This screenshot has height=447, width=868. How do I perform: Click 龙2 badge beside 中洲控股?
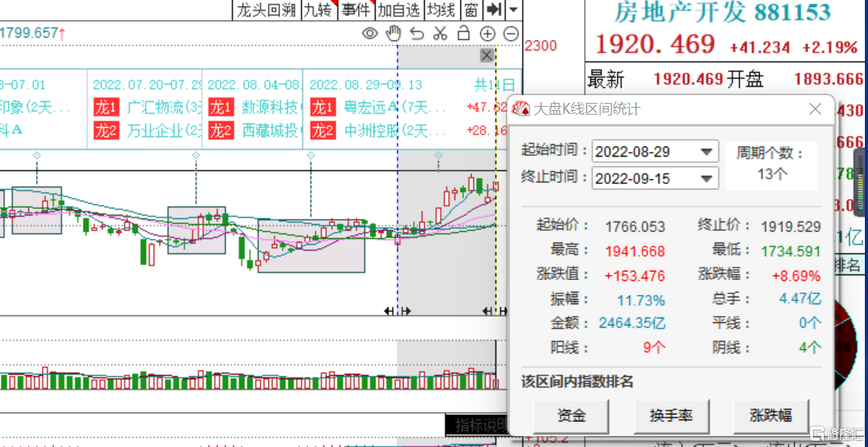pyautogui.click(x=322, y=130)
